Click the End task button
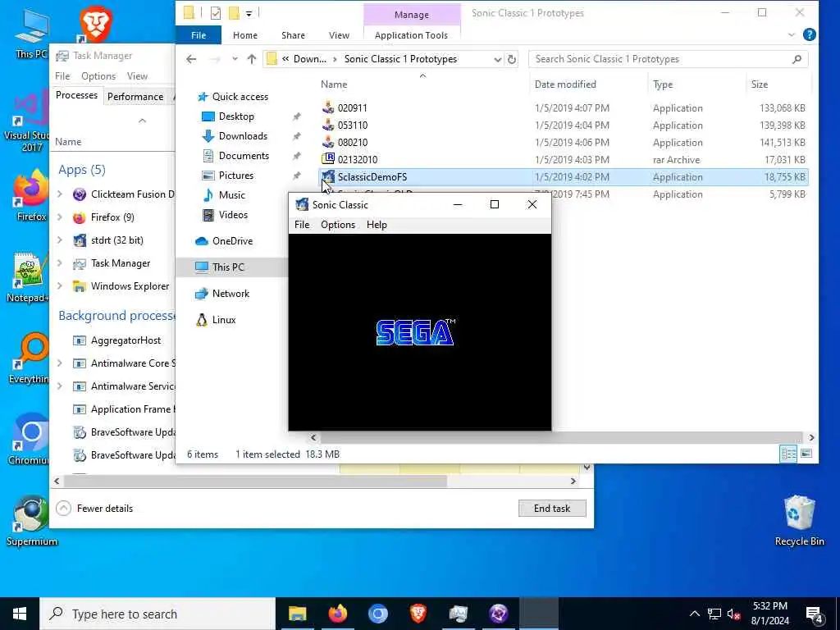This screenshot has width=840, height=630. (x=552, y=509)
